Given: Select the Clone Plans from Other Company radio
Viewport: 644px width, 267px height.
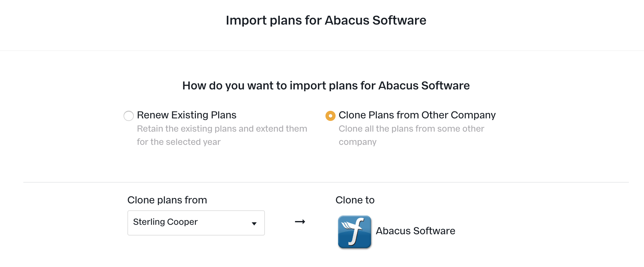Looking at the screenshot, I should coord(330,116).
